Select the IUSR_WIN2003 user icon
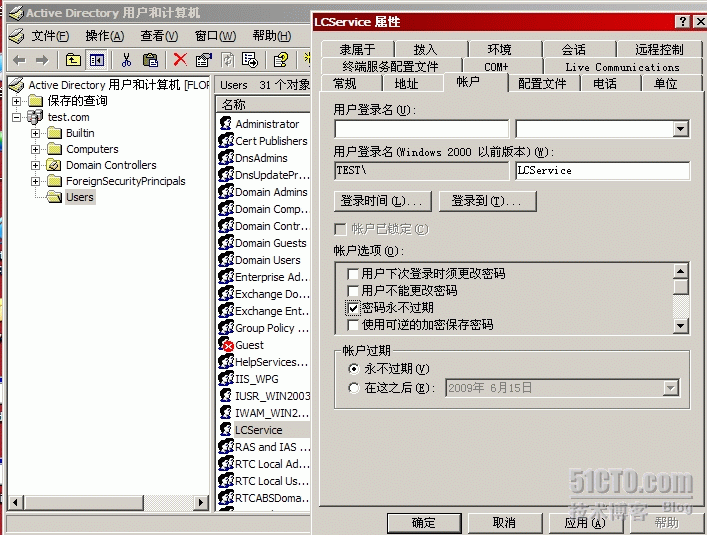This screenshot has width=707, height=535. coord(225,396)
